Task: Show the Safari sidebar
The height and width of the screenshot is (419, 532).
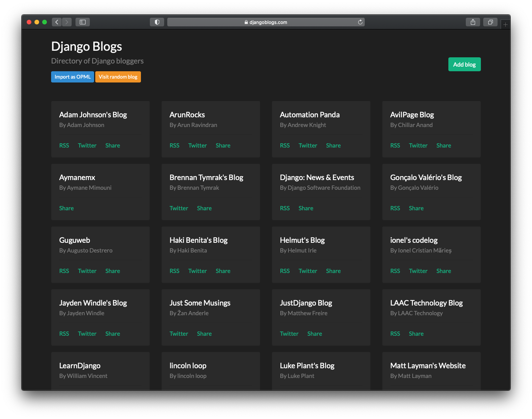Action: click(x=82, y=22)
